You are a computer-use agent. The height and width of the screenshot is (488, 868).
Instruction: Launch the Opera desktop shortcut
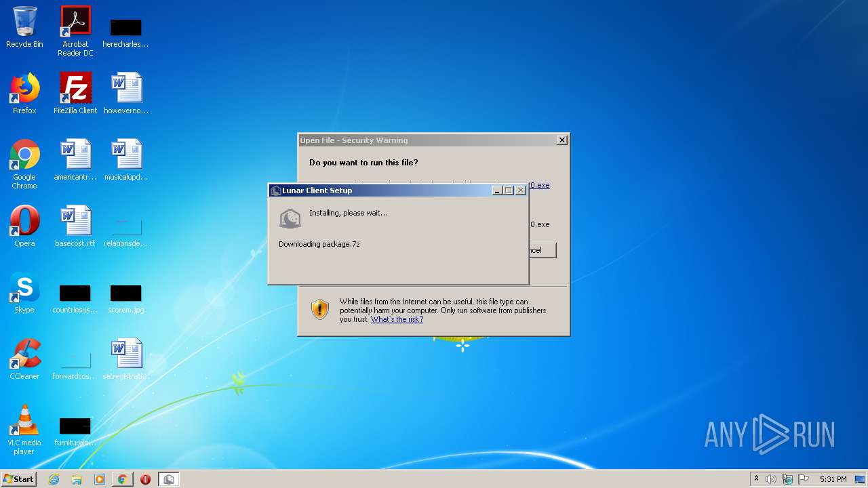(24, 226)
